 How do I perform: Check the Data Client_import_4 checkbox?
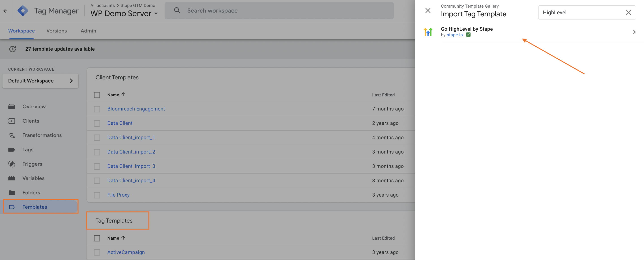click(x=97, y=181)
